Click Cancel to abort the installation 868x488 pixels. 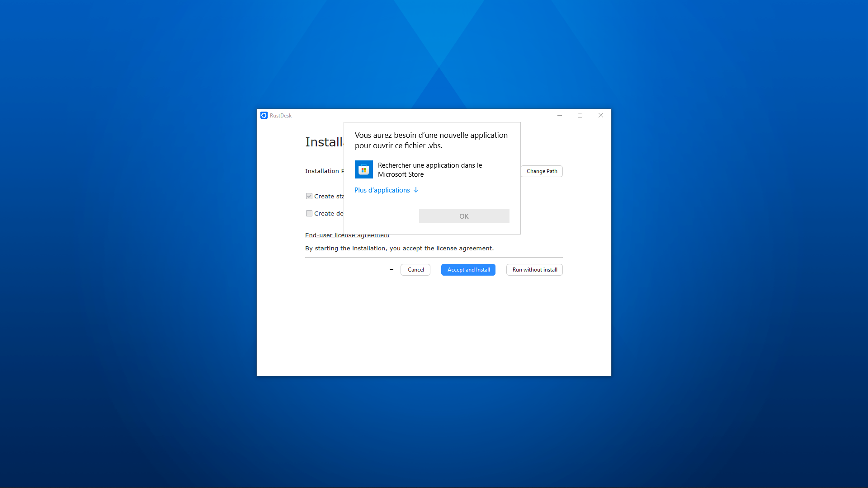(415, 269)
